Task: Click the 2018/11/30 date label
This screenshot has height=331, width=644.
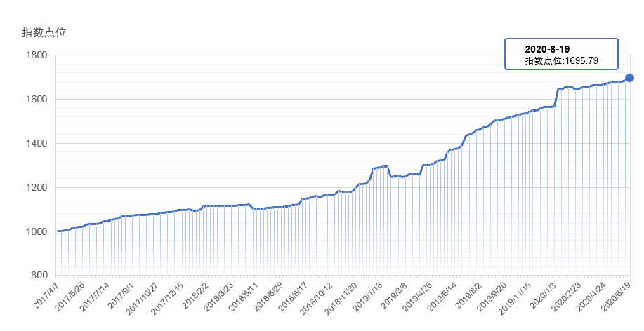Action: tap(340, 298)
